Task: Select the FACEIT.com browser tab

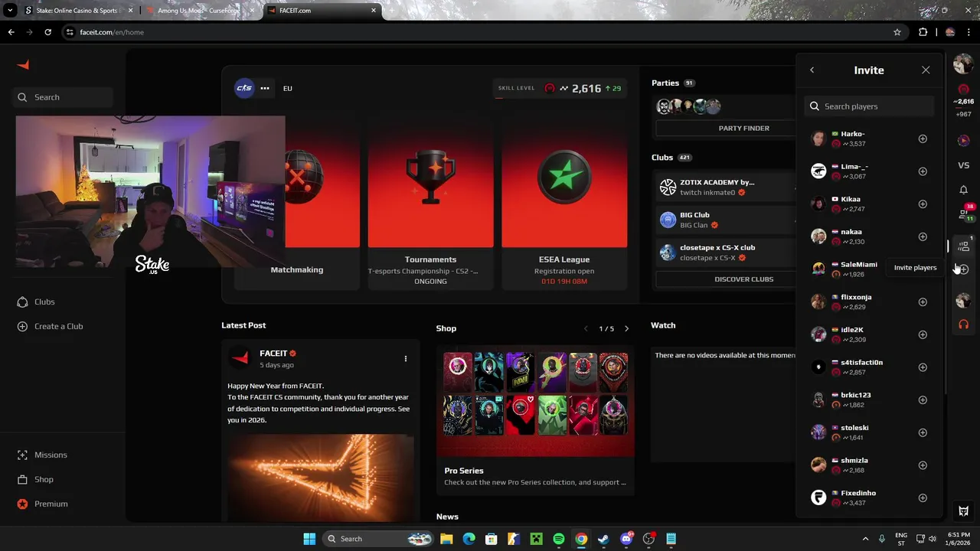Action: [322, 11]
